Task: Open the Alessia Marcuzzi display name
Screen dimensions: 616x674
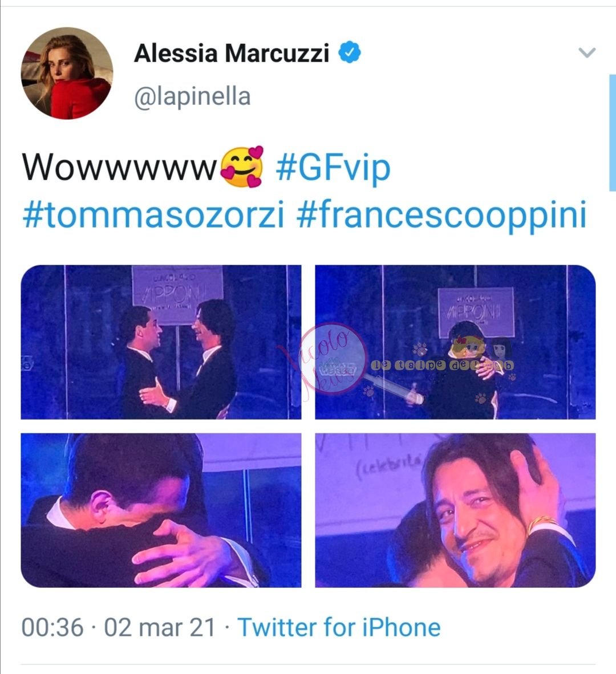Action: [x=232, y=53]
